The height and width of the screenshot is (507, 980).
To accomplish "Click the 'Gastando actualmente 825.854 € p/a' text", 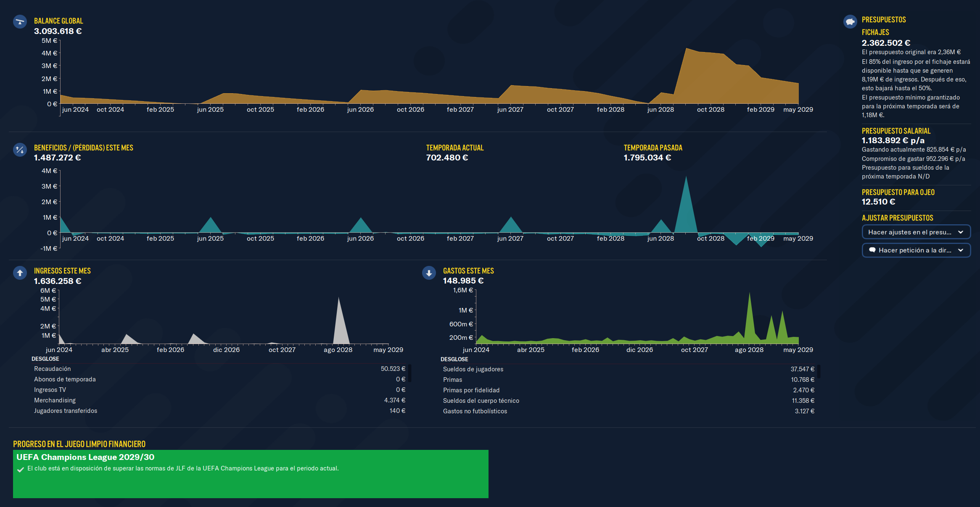I will tap(914, 150).
